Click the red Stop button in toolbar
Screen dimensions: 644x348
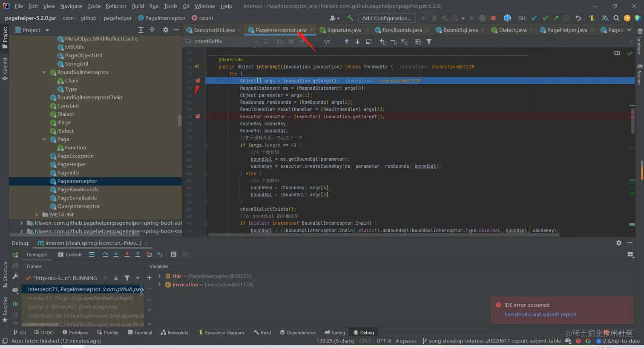493,18
